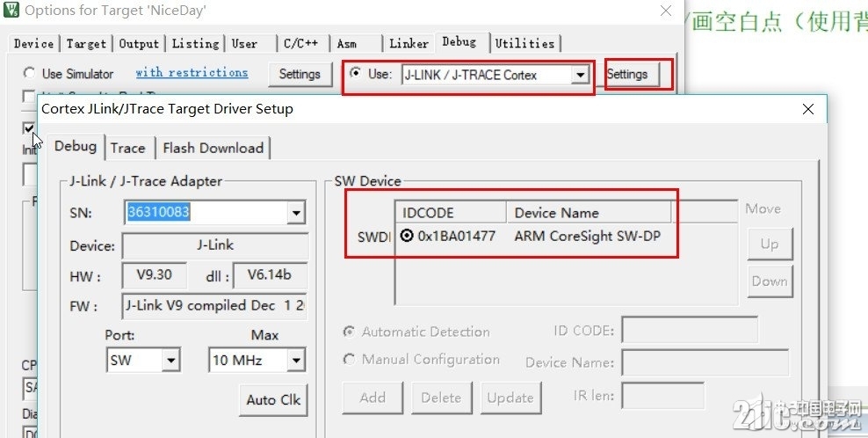868x438 pixels.
Task: Click the FW field J-Link V9 compiled
Action: 214,306
